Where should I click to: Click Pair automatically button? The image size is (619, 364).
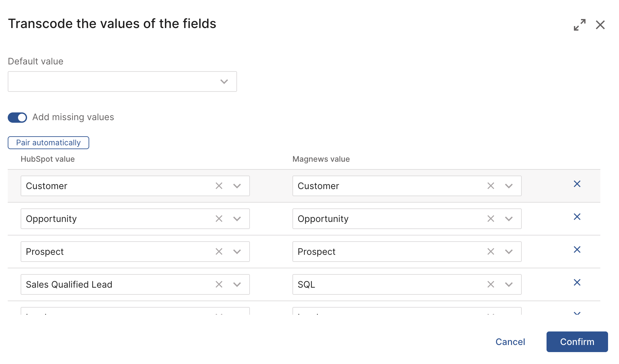click(x=48, y=143)
